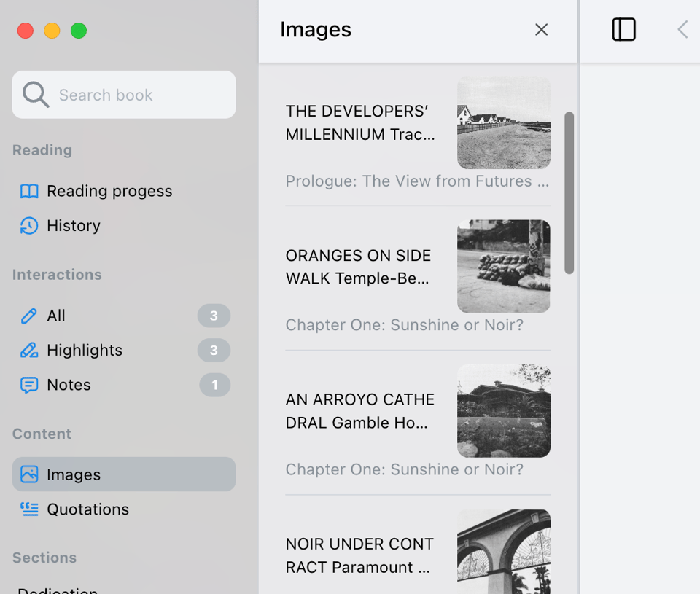Screen dimensions: 700x594
Task: Open the Notes interactions list
Action: (x=69, y=385)
